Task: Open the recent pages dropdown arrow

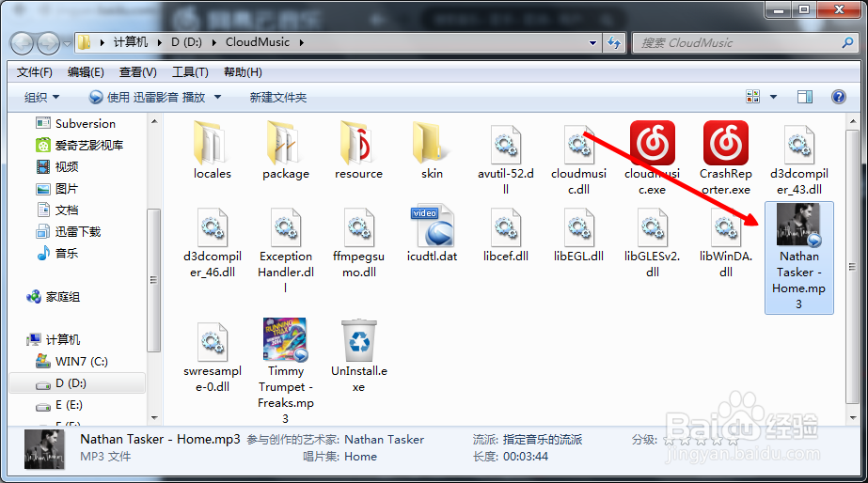Action: click(67, 43)
